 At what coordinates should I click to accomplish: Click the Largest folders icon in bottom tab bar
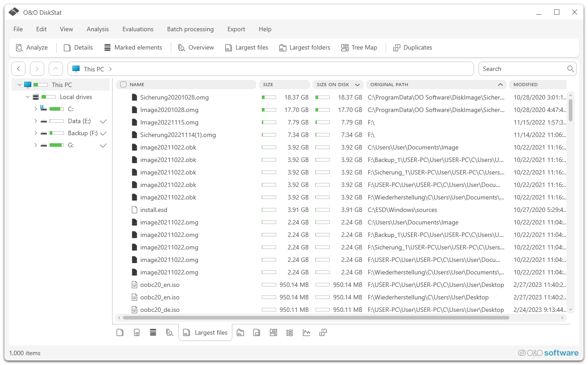click(240, 332)
